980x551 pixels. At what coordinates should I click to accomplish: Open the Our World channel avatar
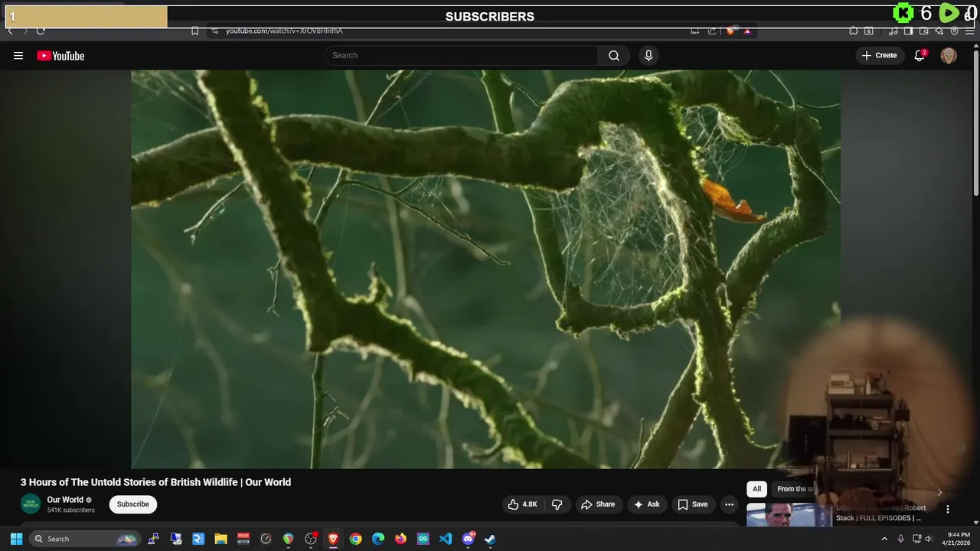pyautogui.click(x=31, y=504)
